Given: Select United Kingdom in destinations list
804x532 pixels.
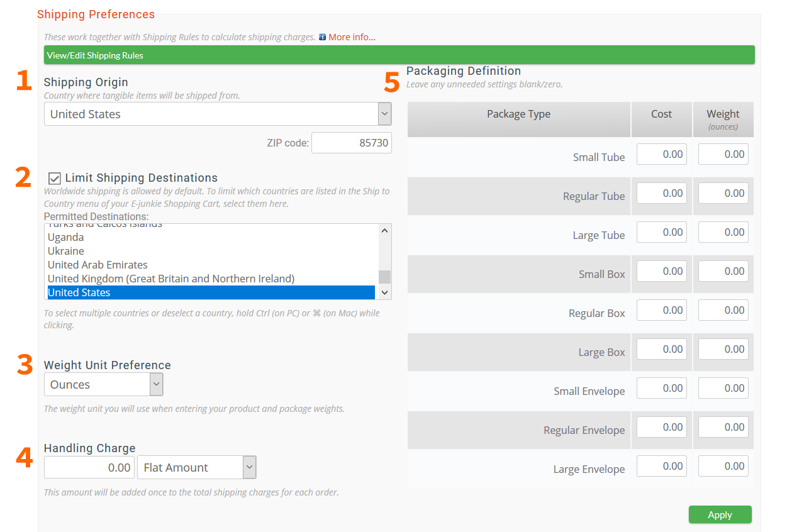Looking at the screenshot, I should pos(170,279).
